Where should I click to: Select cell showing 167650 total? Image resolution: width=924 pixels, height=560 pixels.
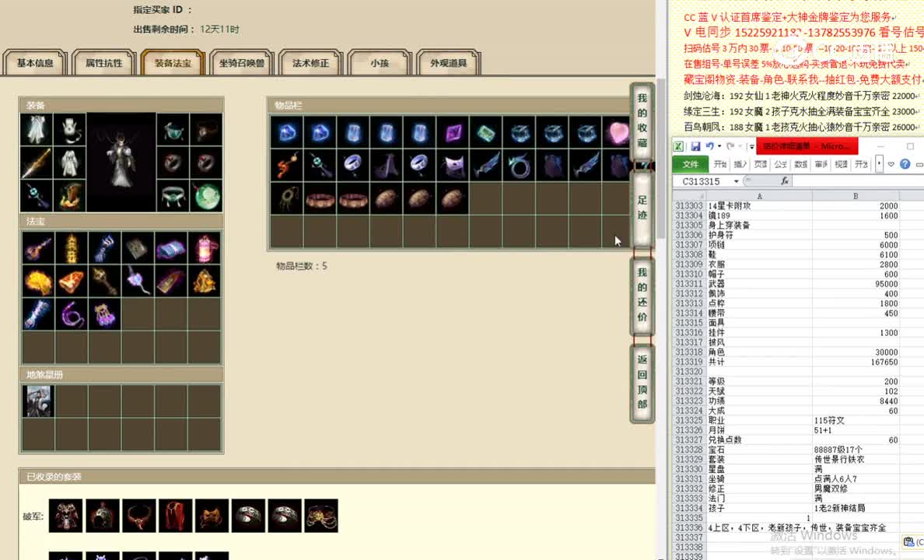pos(856,362)
